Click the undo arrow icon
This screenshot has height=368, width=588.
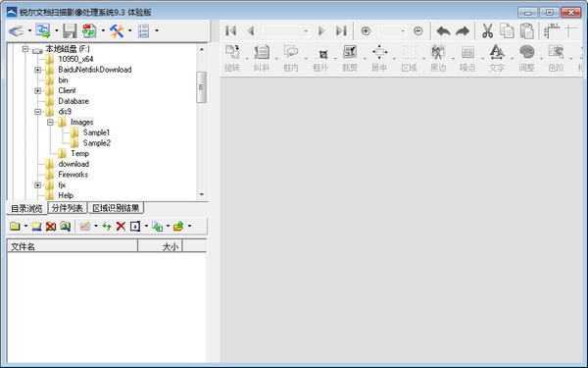444,30
